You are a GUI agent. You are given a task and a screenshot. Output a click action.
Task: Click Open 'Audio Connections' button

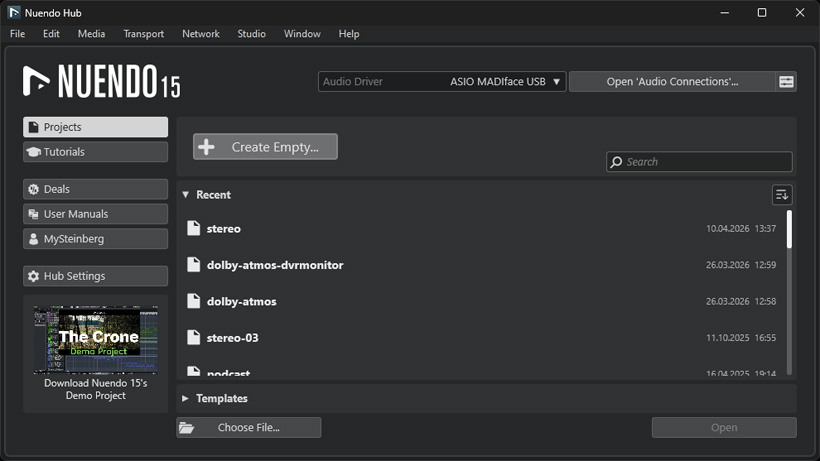pyautogui.click(x=672, y=82)
